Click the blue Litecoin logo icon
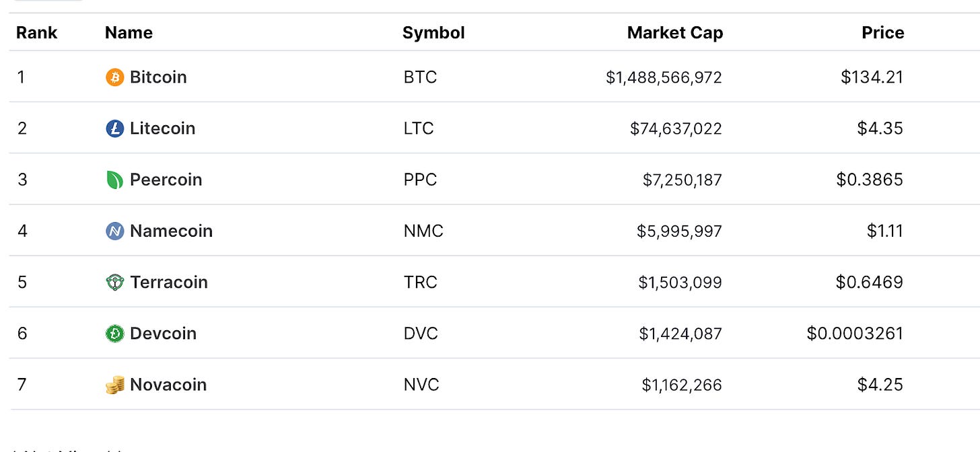980x452 pixels. (115, 128)
